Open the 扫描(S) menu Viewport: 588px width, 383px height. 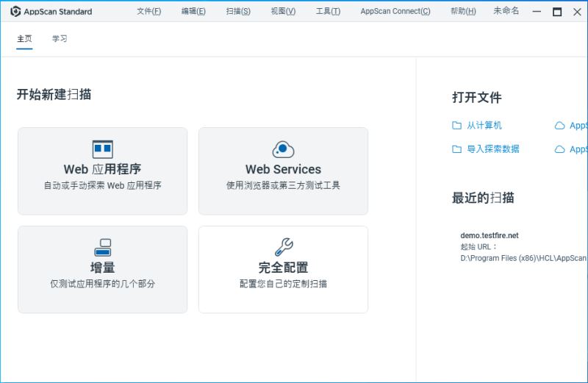pos(238,11)
